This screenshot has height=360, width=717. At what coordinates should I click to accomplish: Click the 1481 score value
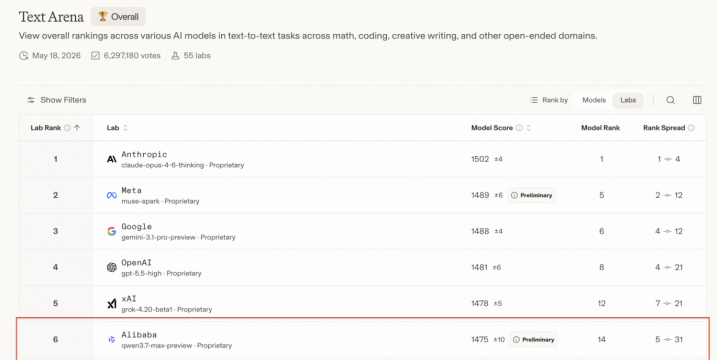pyautogui.click(x=479, y=267)
